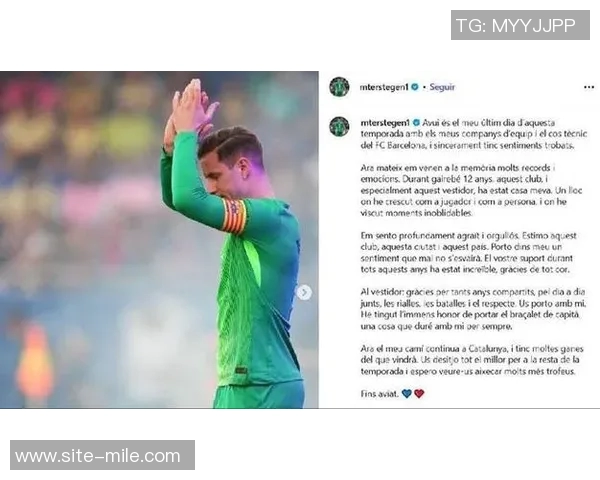Viewport: 600px width, 480px height.
Task: Open the profile avatar in post header
Action: [339, 87]
